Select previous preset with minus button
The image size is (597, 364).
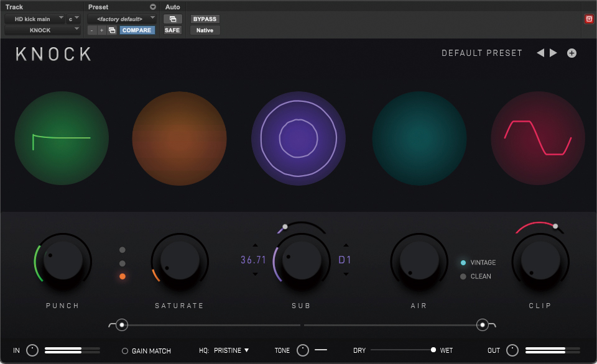tap(92, 30)
